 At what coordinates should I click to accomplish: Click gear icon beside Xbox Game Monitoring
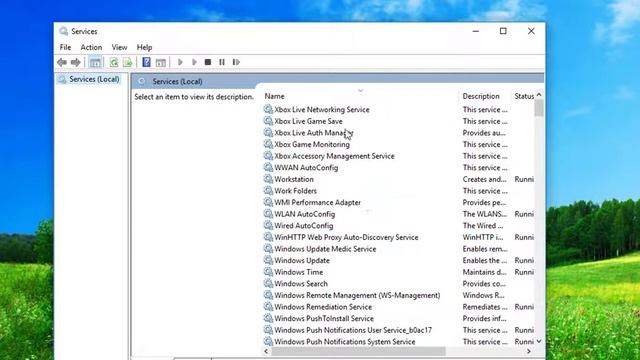268,144
